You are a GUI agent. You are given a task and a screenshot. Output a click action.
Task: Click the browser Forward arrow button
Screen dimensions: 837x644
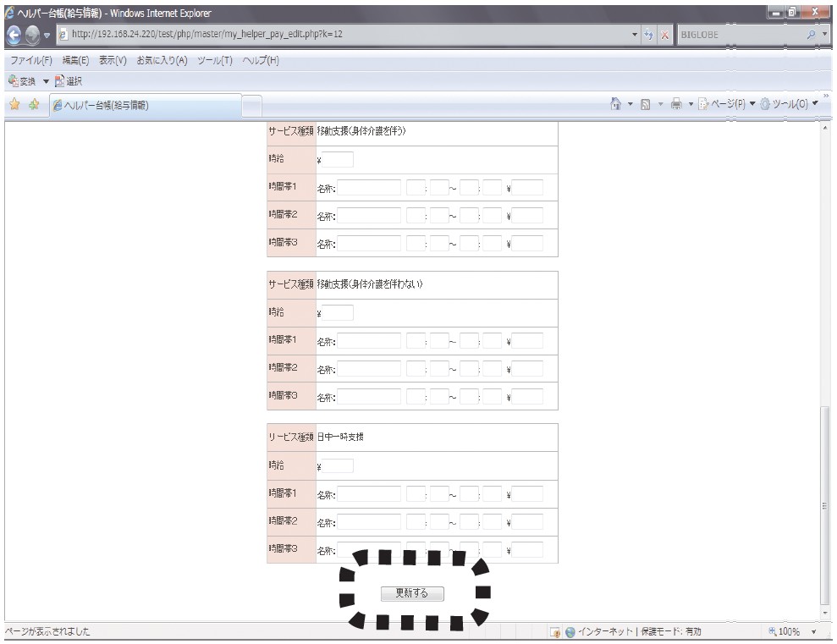coord(32,35)
